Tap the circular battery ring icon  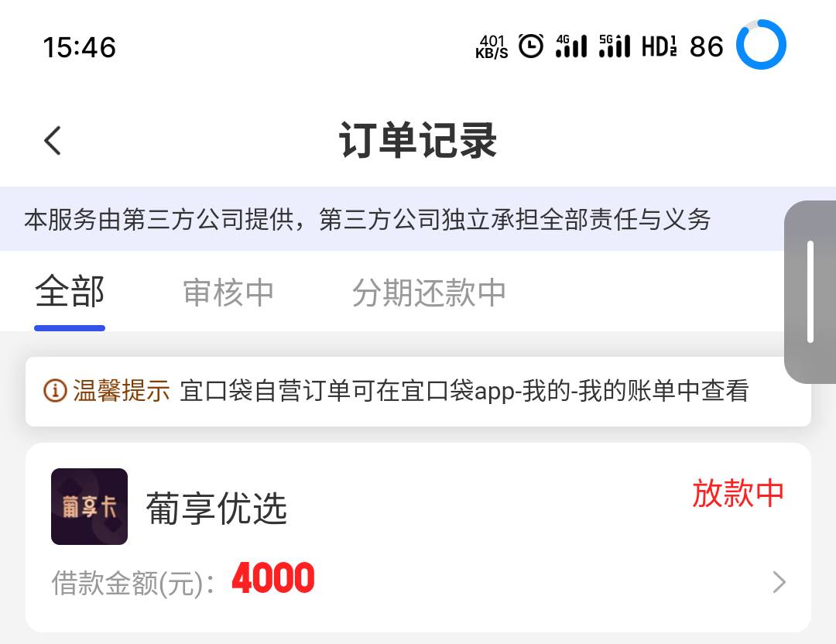tap(761, 45)
